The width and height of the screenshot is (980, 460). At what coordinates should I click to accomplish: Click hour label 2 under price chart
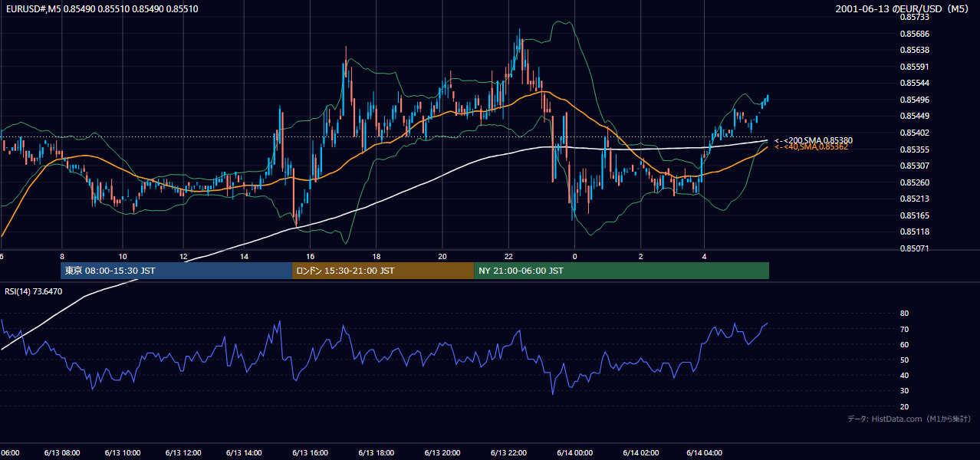[x=640, y=256]
